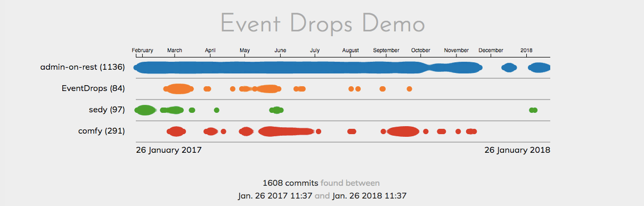This screenshot has height=206, width=644.
Task: Select the sedy (97) row label
Action: tap(107, 110)
